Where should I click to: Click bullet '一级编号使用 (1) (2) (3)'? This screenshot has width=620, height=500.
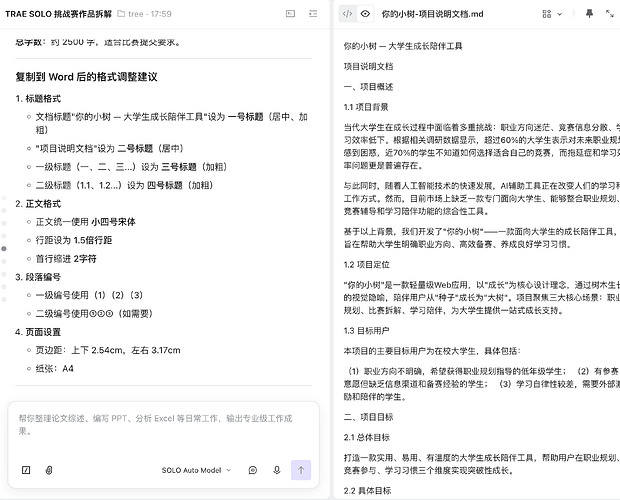(89, 295)
